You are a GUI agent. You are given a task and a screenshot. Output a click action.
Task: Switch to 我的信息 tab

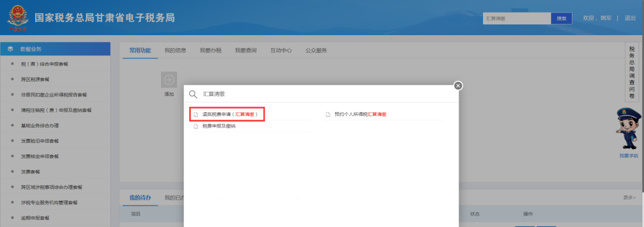pyautogui.click(x=175, y=51)
